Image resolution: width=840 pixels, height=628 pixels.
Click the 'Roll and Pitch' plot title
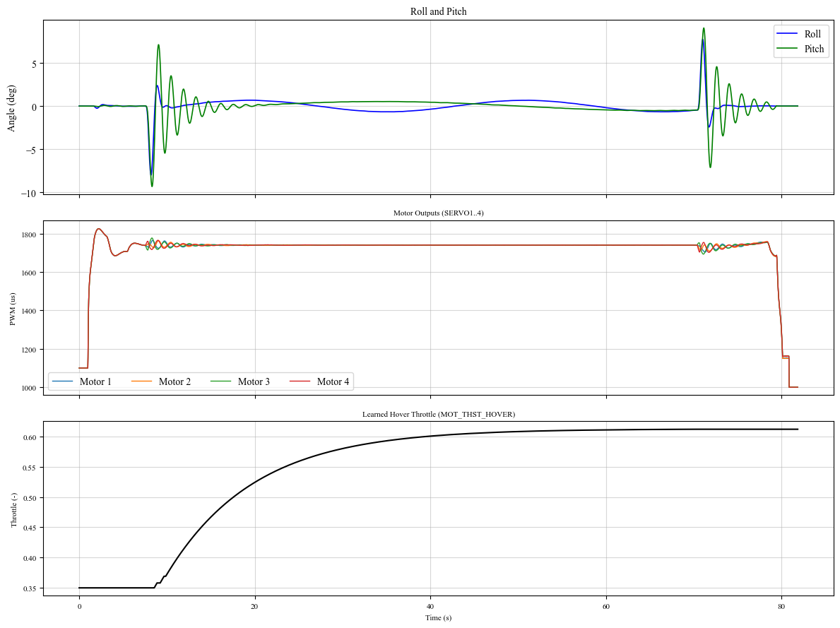pyautogui.click(x=438, y=11)
